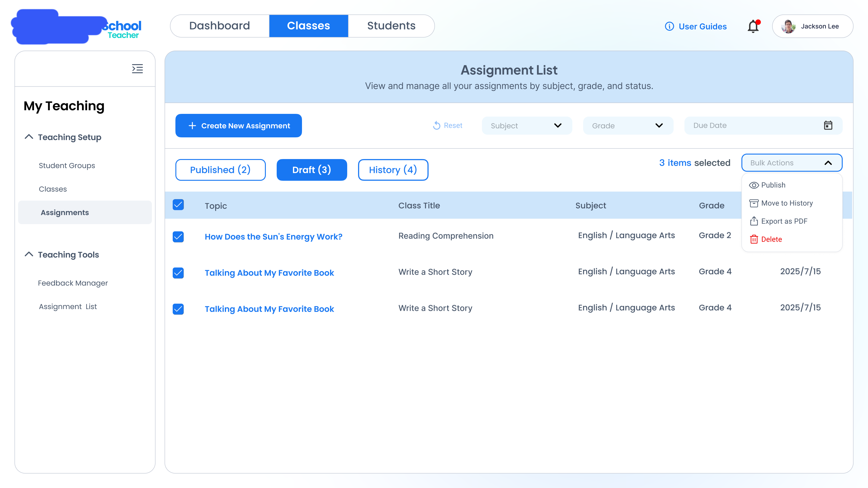Select Publish from Bulk Actions

tap(792, 185)
